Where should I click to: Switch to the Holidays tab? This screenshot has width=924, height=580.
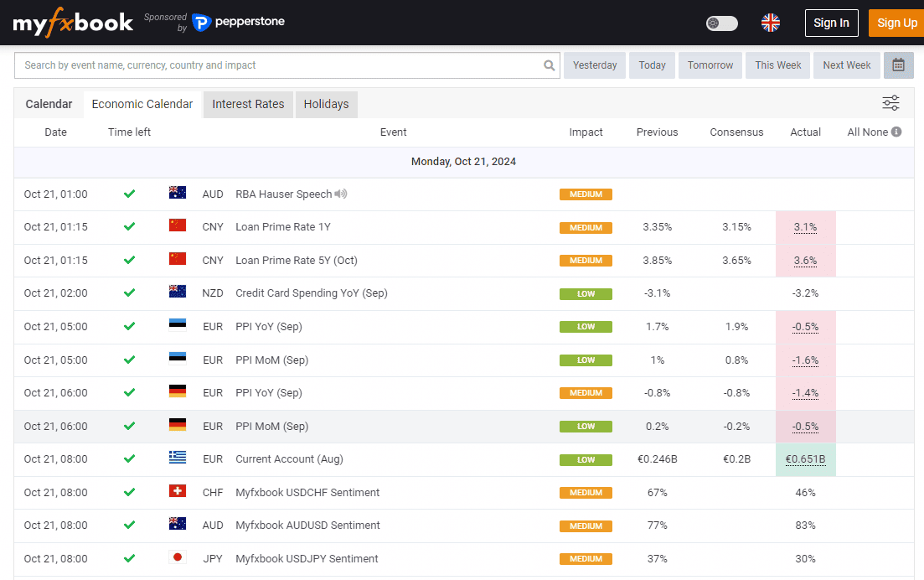tap(326, 104)
